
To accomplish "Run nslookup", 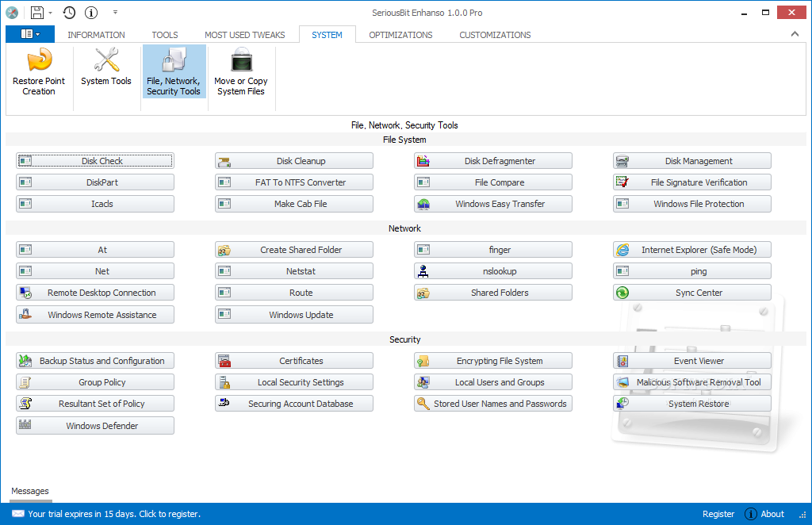I will point(493,270).
